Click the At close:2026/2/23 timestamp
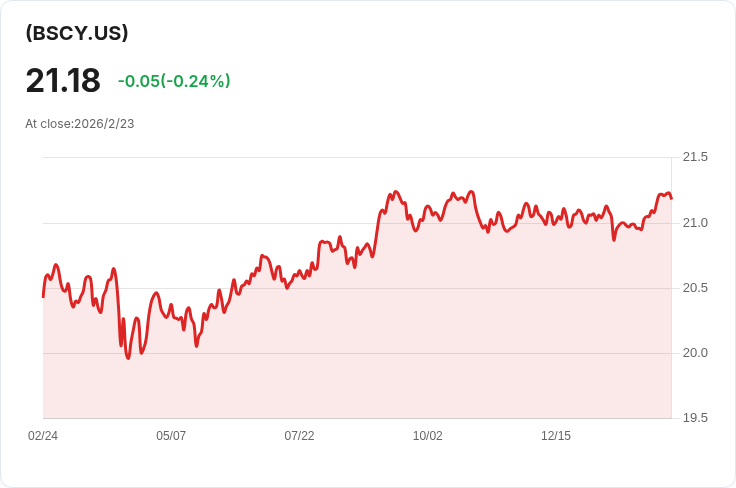The width and height of the screenshot is (736, 488). (80, 124)
